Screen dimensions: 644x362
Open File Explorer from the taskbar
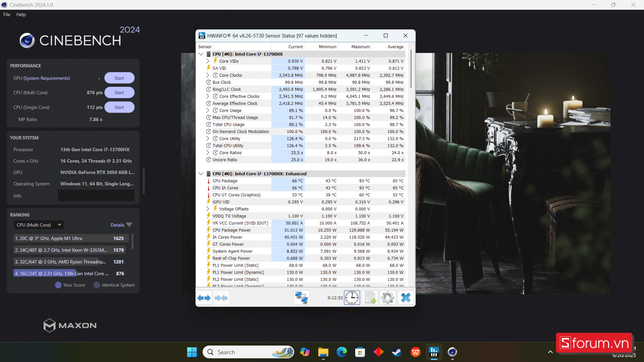coord(323,352)
